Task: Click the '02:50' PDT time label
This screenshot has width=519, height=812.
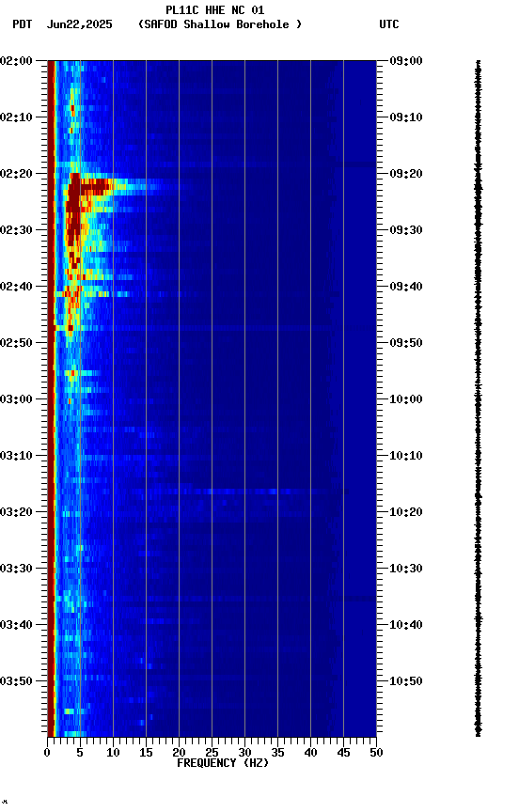Action: (x=16, y=343)
